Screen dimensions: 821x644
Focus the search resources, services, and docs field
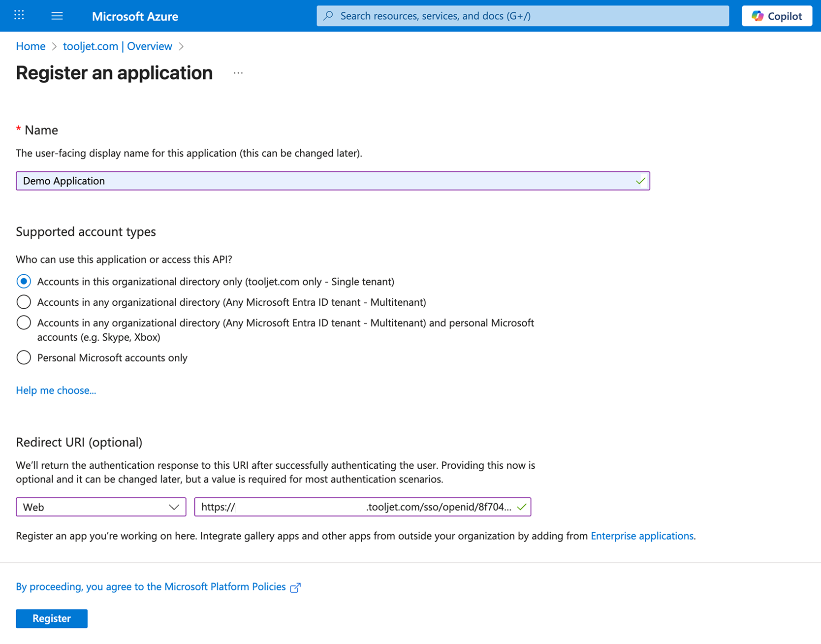[523, 16]
